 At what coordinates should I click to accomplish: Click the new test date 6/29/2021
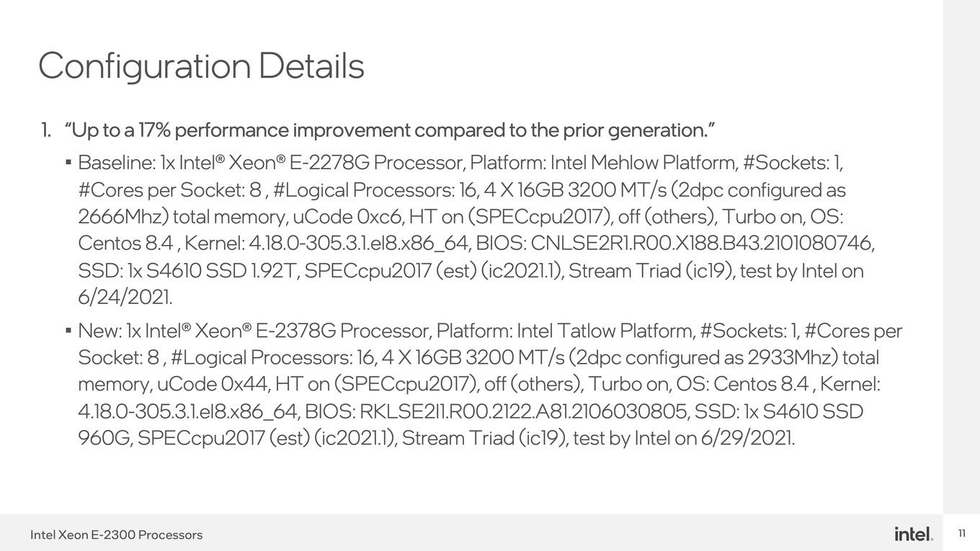pyautogui.click(x=747, y=438)
